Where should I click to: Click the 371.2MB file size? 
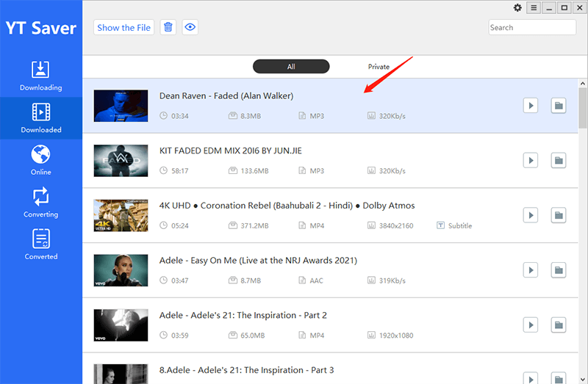[254, 225]
